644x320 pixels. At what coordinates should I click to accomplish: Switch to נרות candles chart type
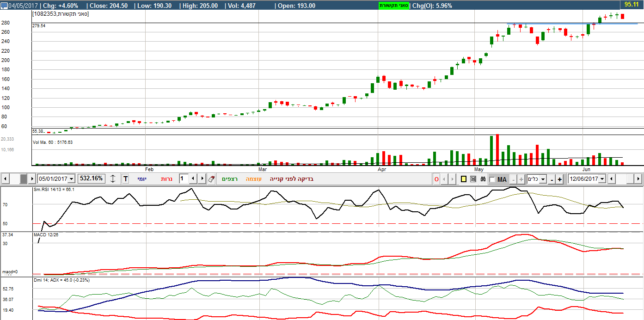(x=166, y=179)
